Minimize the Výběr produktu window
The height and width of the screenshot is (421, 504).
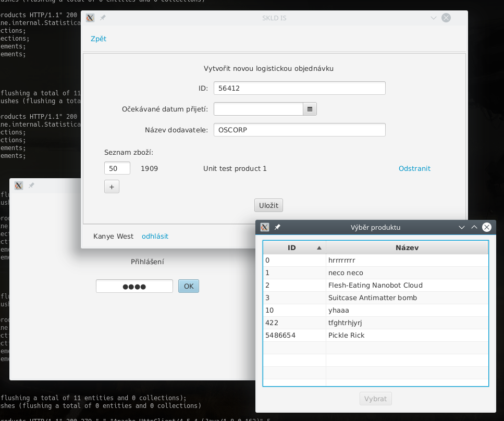(x=462, y=227)
